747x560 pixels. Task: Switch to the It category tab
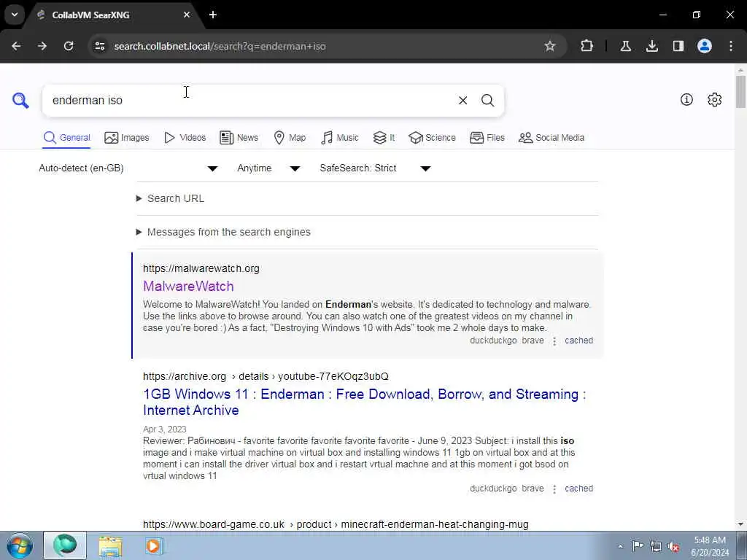click(x=384, y=138)
